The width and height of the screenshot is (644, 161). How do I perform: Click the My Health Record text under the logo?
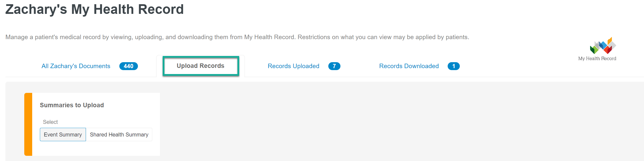597,58
